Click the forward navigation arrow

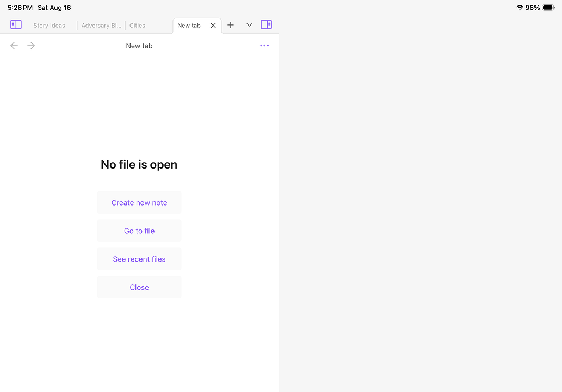pyautogui.click(x=31, y=46)
